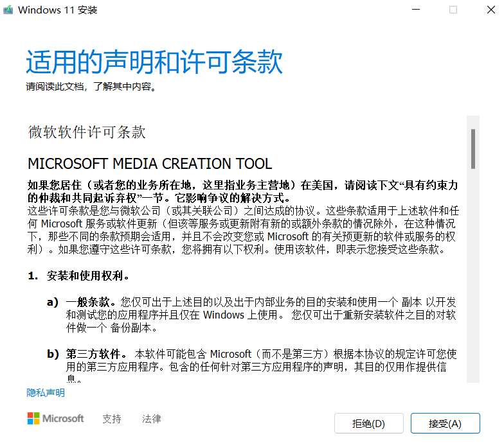Click the subtitle 请阅读此文档，了解其中内容。
This screenshot has height=447, width=504.
(x=91, y=86)
